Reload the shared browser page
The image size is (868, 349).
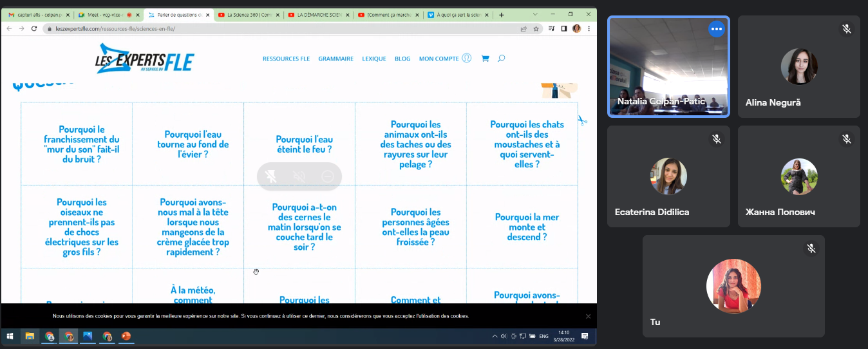tap(34, 28)
